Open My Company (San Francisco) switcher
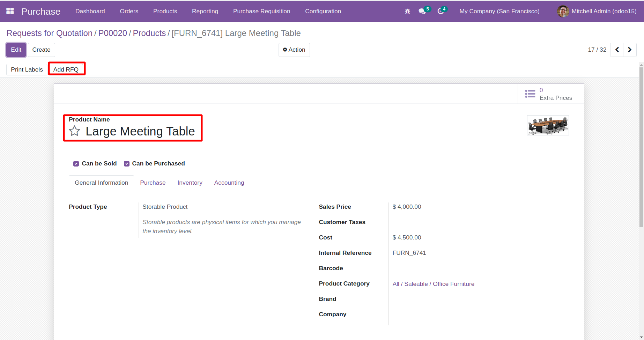This screenshot has height=340, width=644. (x=499, y=11)
